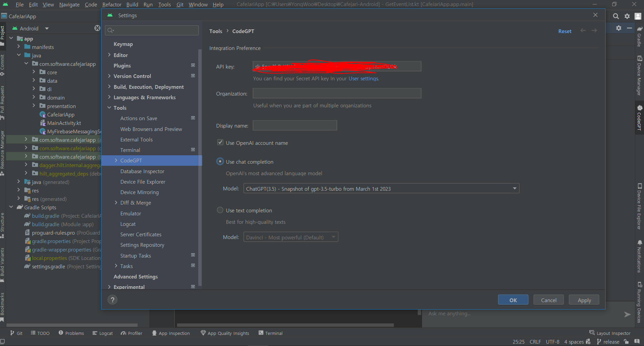This screenshot has width=644, height=346.
Task: Select Plugins in settings list
Action: pyautogui.click(x=122, y=65)
